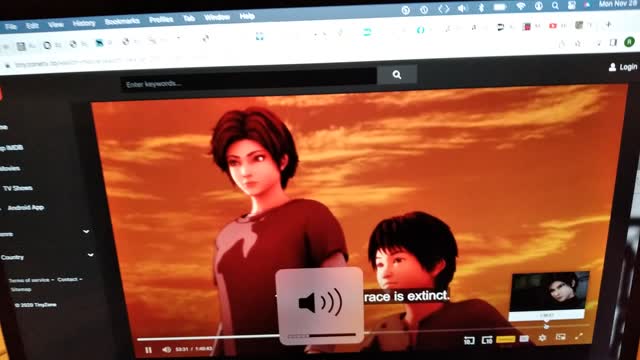Click the green profile avatar in browser
The image size is (640, 360).
point(629,42)
